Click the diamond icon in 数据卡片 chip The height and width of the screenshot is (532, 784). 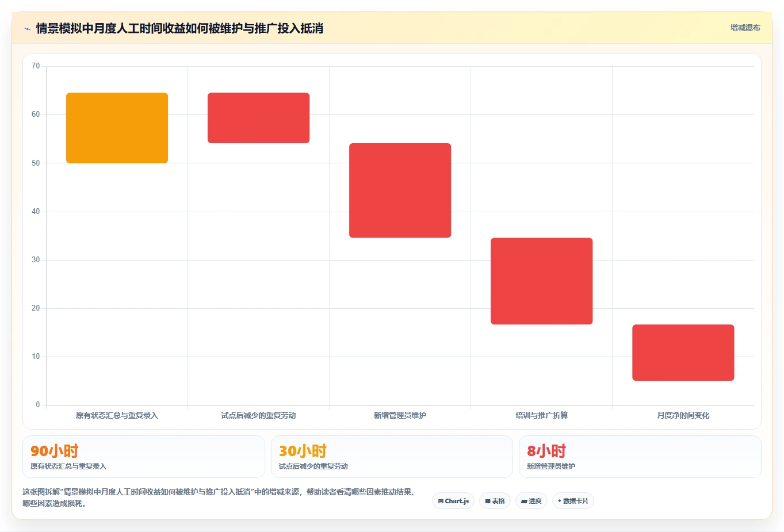tap(559, 501)
